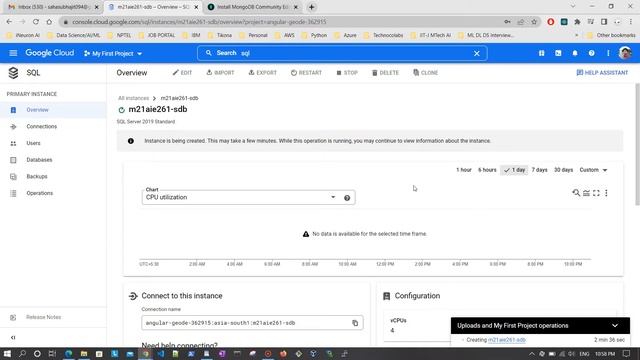
Task: Open a new browser tab
Action: [311, 7]
